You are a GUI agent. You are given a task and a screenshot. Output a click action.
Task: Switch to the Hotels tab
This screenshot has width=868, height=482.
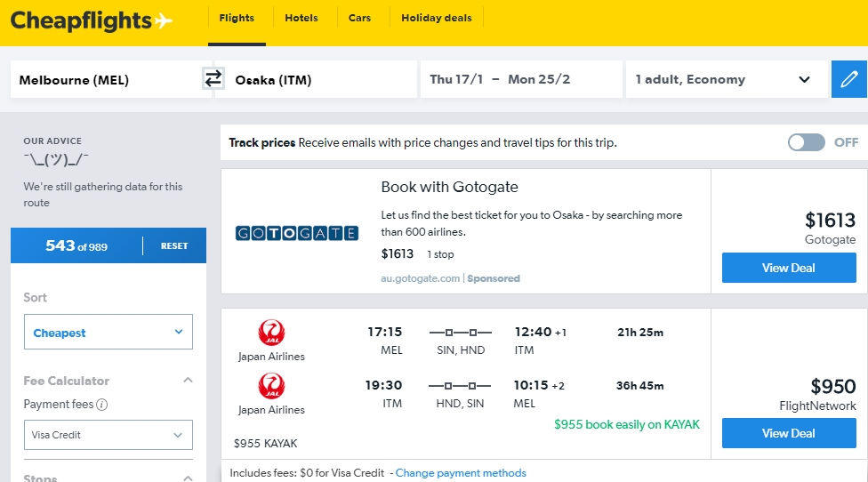pos(301,18)
